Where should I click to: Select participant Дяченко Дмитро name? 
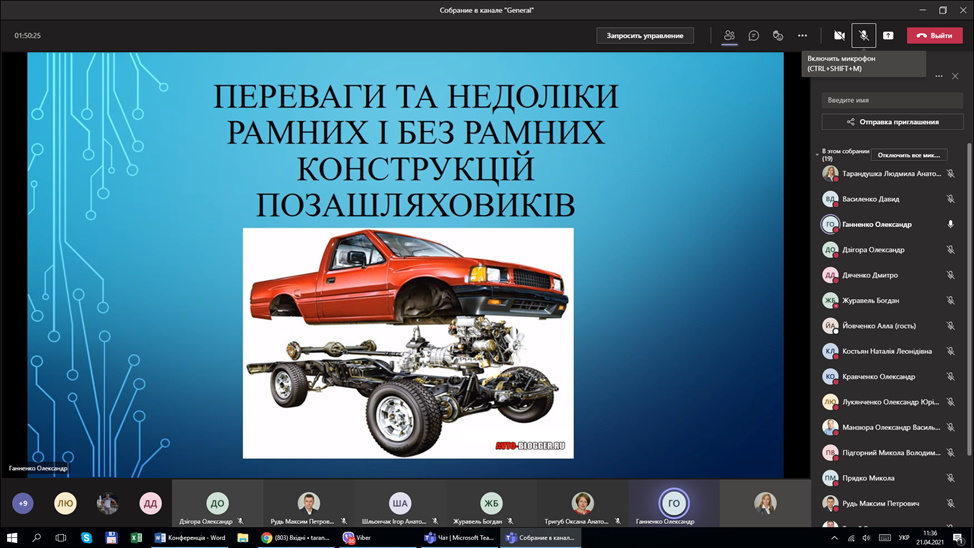point(870,275)
